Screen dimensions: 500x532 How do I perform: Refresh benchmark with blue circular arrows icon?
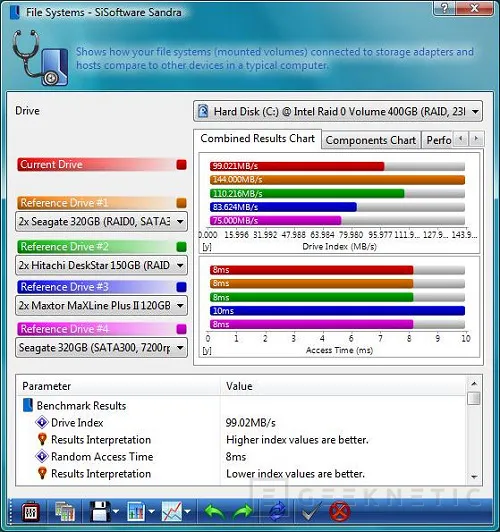(x=277, y=511)
